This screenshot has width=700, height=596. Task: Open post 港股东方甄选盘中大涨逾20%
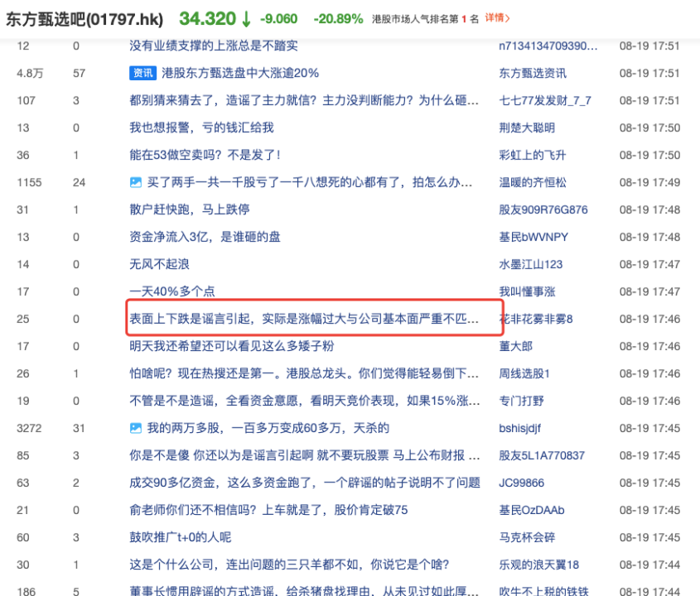[240, 73]
